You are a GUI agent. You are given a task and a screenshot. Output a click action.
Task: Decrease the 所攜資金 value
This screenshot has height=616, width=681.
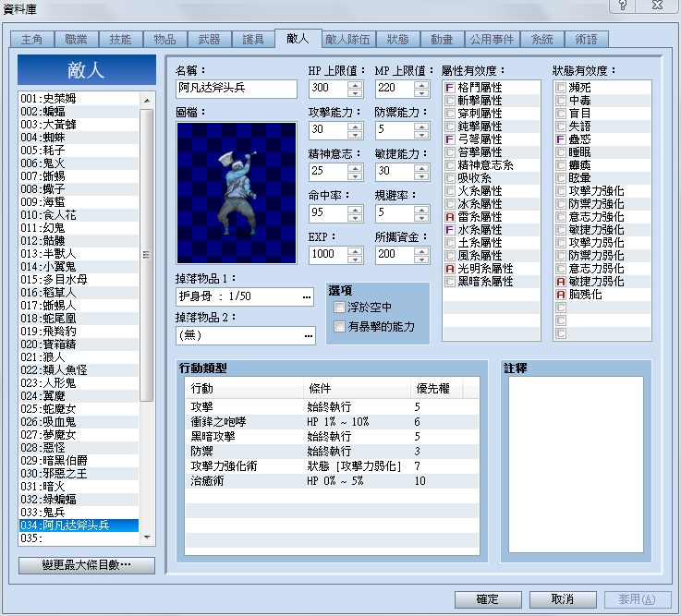coord(421,260)
